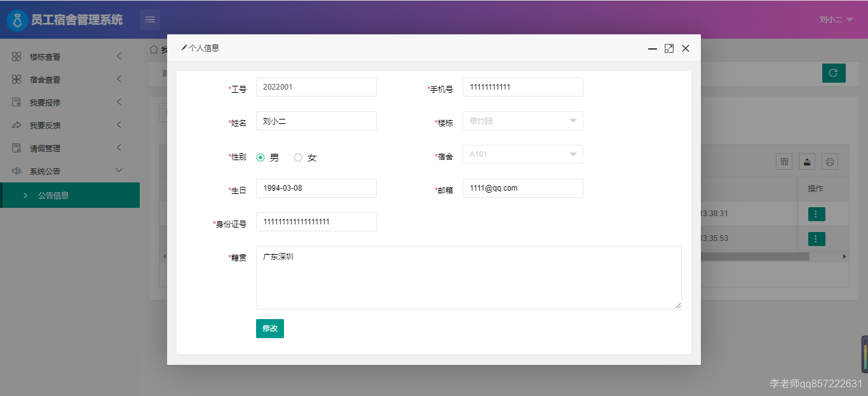The height and width of the screenshot is (396, 868).
Task: Click the hamburger menu icon beside the system title
Action: (150, 19)
